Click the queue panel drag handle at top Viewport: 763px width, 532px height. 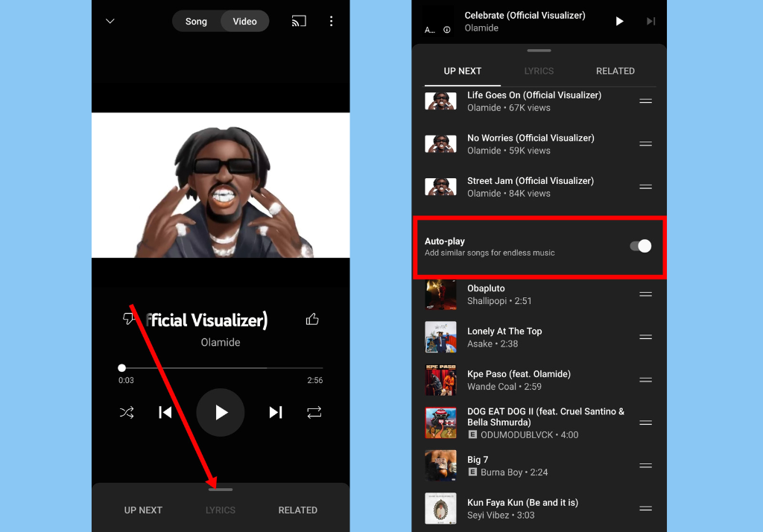pyautogui.click(x=539, y=51)
